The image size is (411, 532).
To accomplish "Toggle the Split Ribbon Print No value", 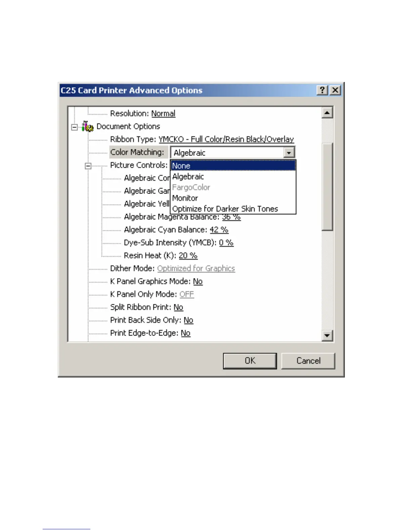I will [x=178, y=307].
